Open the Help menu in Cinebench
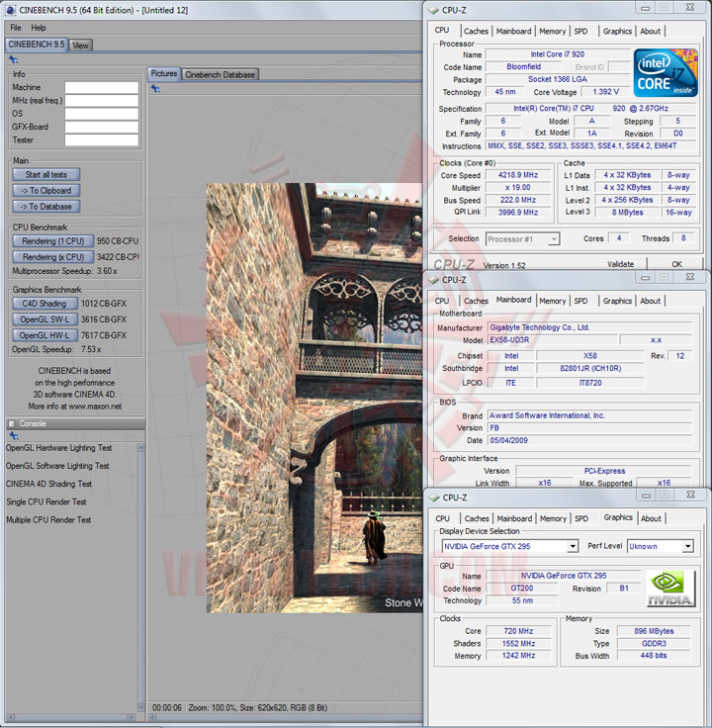 tap(39, 28)
